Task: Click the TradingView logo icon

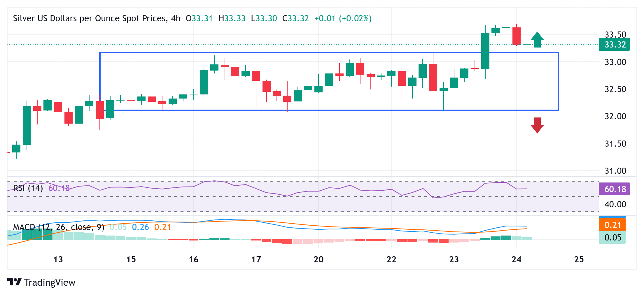Action: [14, 282]
